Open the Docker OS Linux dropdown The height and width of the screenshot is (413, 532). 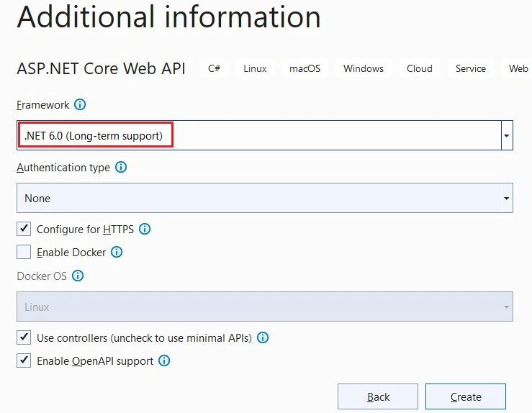[x=265, y=307]
